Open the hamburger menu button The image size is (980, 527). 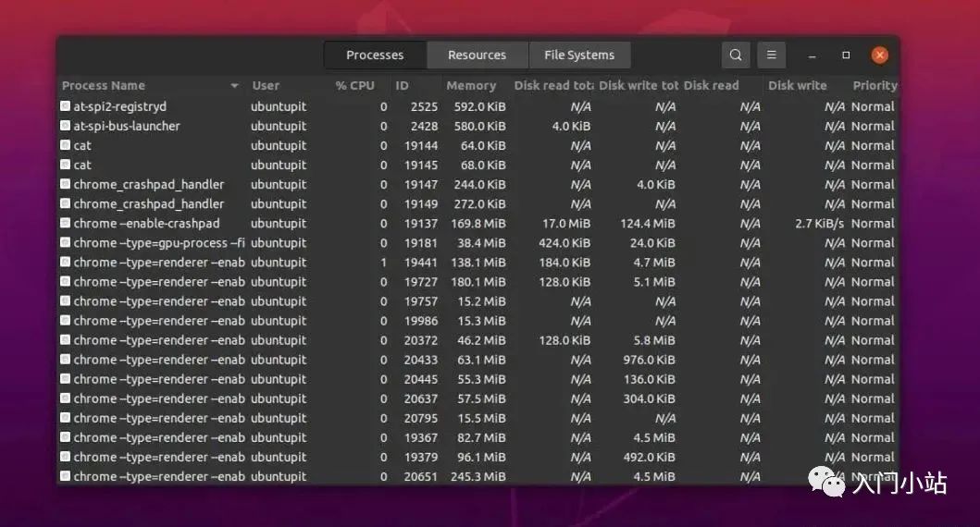pos(772,55)
